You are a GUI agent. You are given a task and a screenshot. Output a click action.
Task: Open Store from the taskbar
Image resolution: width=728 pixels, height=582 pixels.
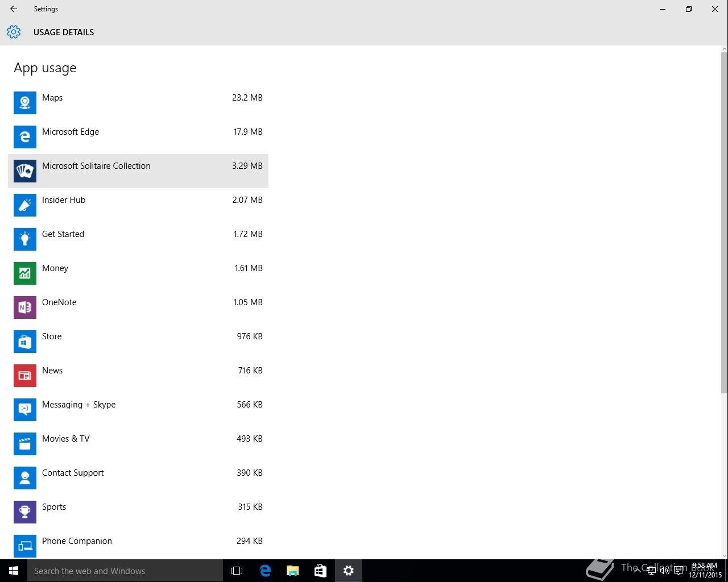[320, 571]
